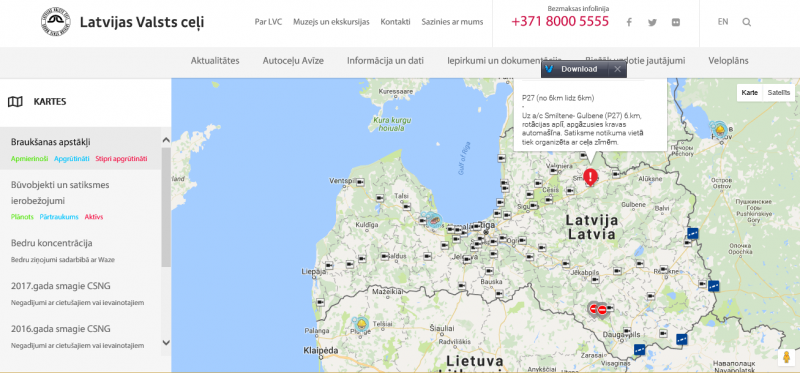This screenshot has width=800, height=373.
Task: Click the sidebar vertical scrollbar thumb
Action: pyautogui.click(x=166, y=208)
